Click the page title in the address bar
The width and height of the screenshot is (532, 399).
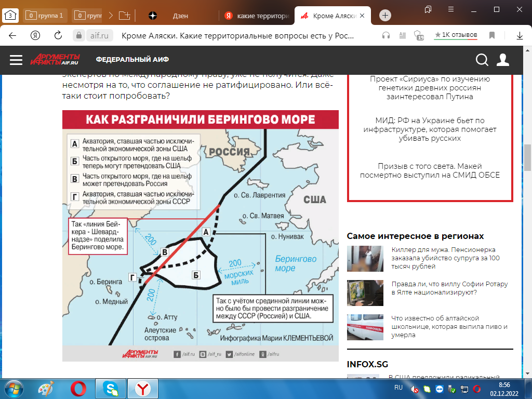pos(237,36)
